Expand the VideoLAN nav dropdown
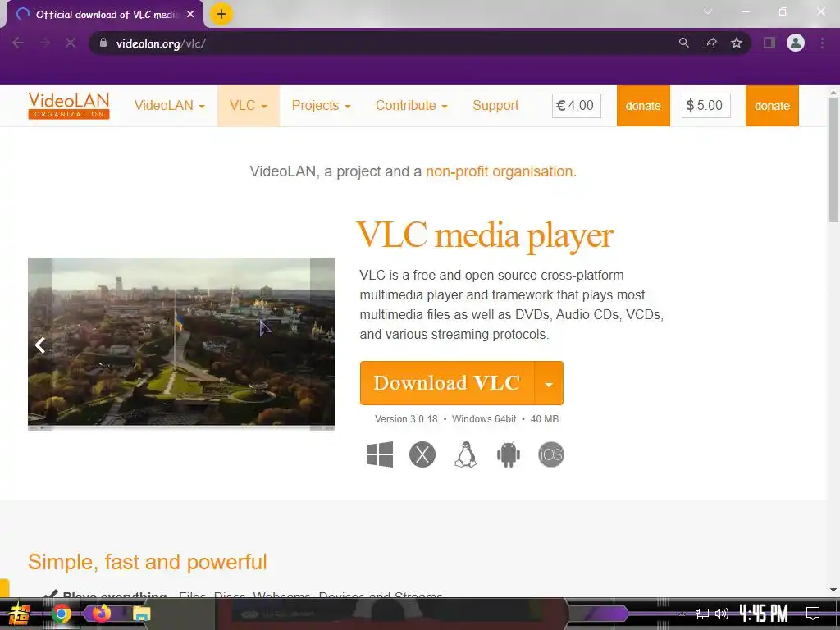The height and width of the screenshot is (630, 840). [170, 106]
